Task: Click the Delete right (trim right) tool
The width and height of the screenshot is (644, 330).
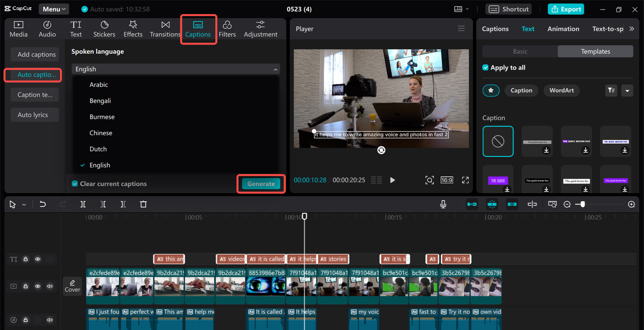Action: [123, 204]
